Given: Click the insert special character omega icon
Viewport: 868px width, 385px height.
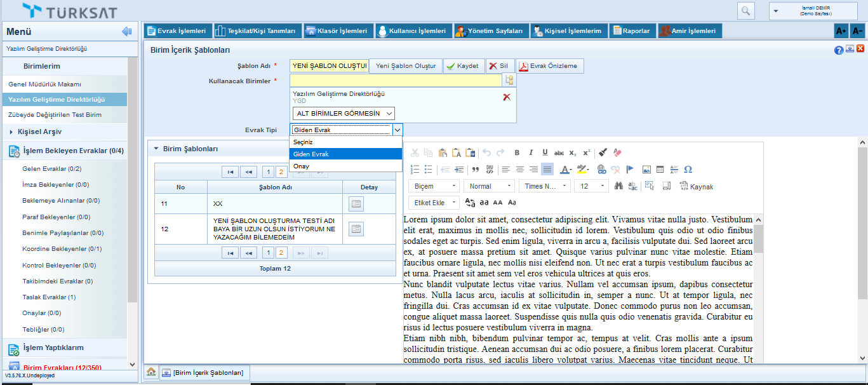Looking at the screenshot, I should click(688, 170).
